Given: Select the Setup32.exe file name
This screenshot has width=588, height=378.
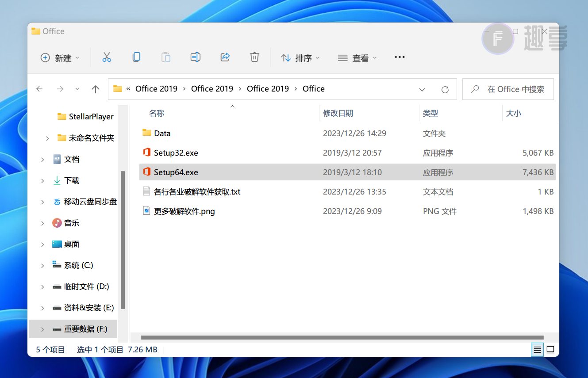Looking at the screenshot, I should click(176, 153).
